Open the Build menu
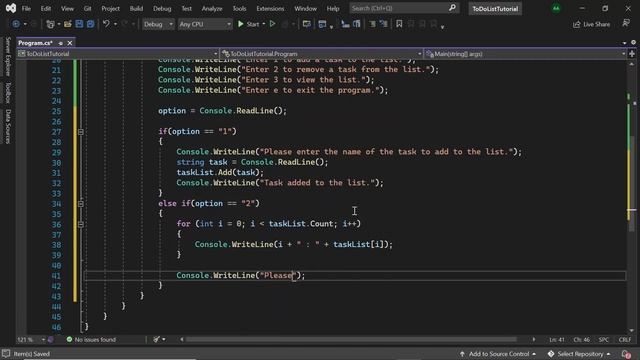Image resolution: width=640 pixels, height=360 pixels. point(136,8)
